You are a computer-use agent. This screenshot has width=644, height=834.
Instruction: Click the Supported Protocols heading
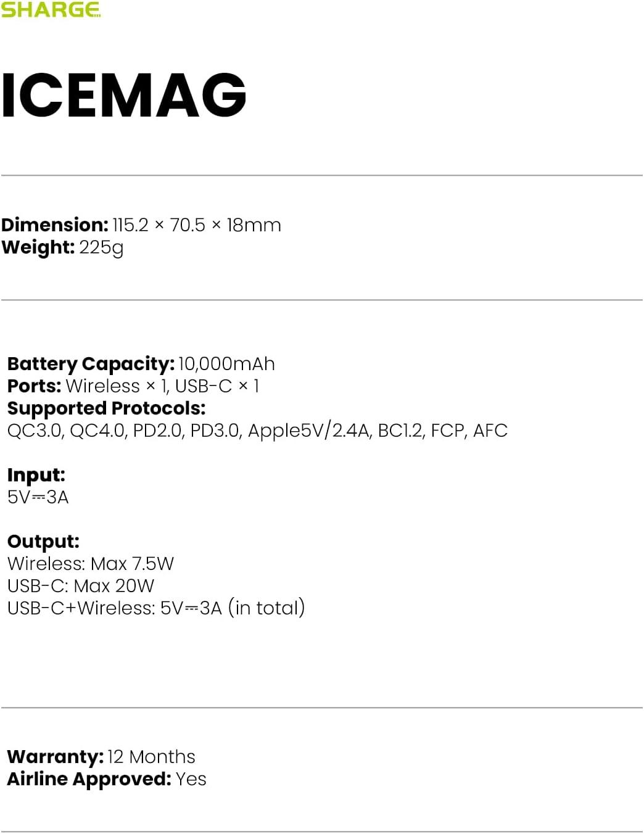point(106,408)
